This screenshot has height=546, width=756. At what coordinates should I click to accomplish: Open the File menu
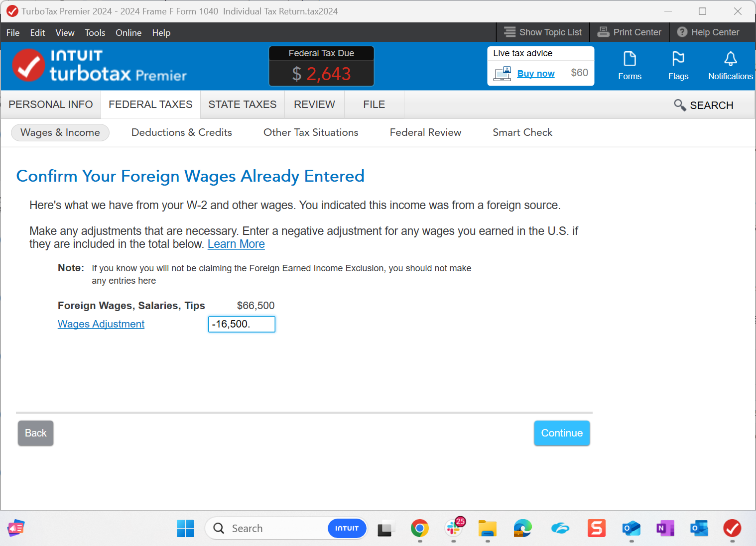coord(13,33)
